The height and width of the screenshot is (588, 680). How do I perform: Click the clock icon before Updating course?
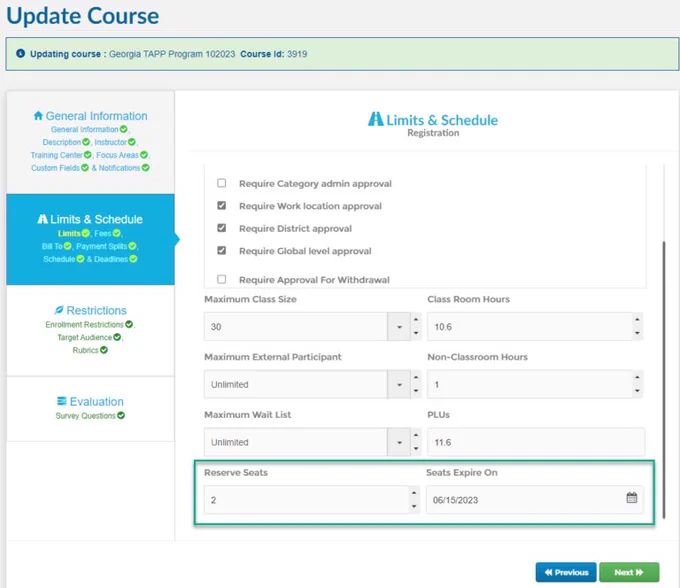(x=20, y=53)
